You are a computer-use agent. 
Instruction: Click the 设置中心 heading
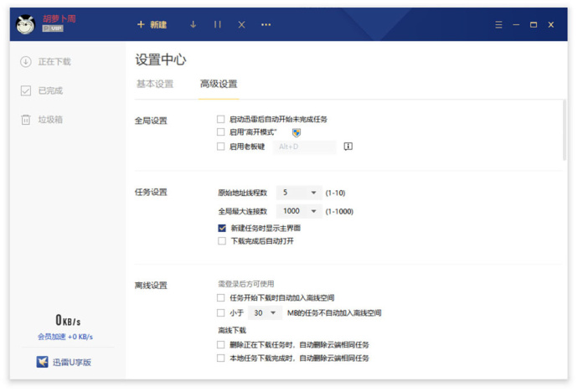click(161, 59)
